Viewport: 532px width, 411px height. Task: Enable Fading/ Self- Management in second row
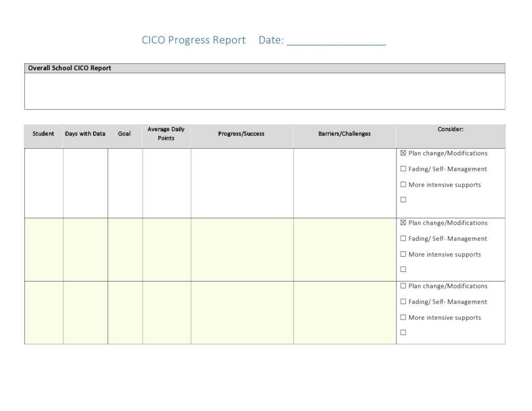pyautogui.click(x=403, y=238)
